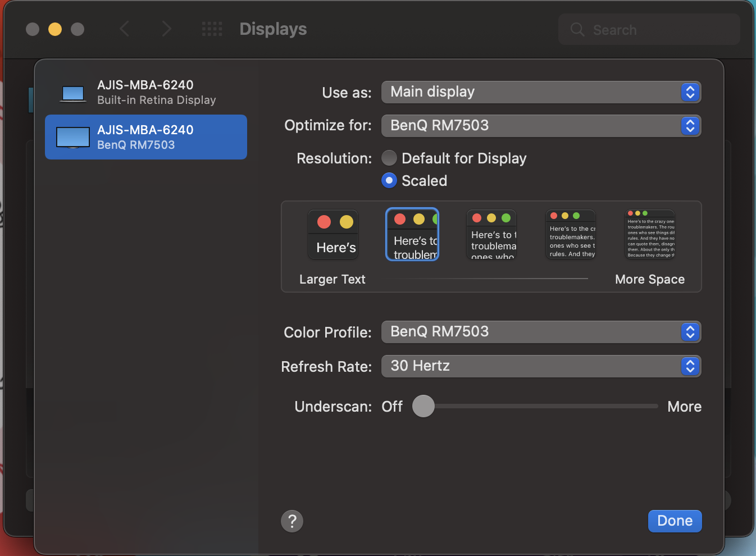Screen dimensions: 756x556
Task: Click the Underscan slider handle
Action: tap(423, 406)
